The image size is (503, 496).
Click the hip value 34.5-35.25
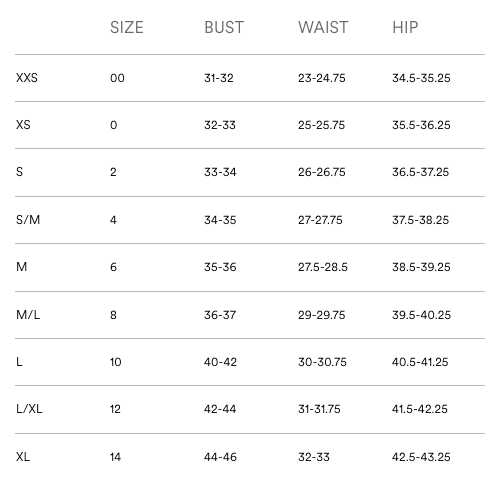421,78
